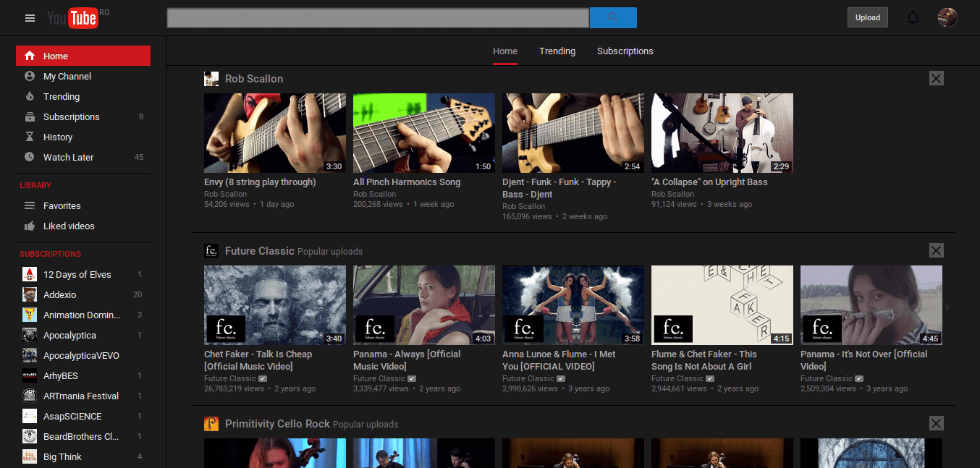980x468 pixels.
Task: Open the Apocalyptica subscription in sidebar
Action: coord(69,335)
